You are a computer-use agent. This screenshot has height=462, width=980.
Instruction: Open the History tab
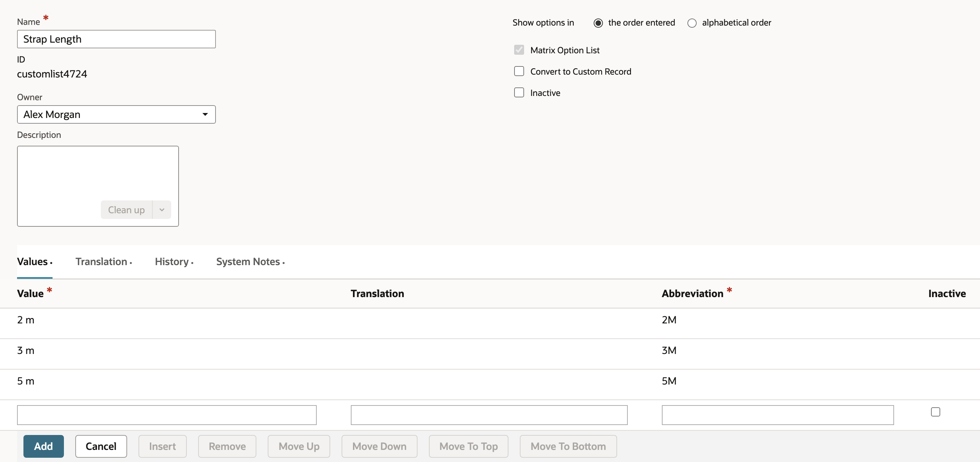coord(174,262)
